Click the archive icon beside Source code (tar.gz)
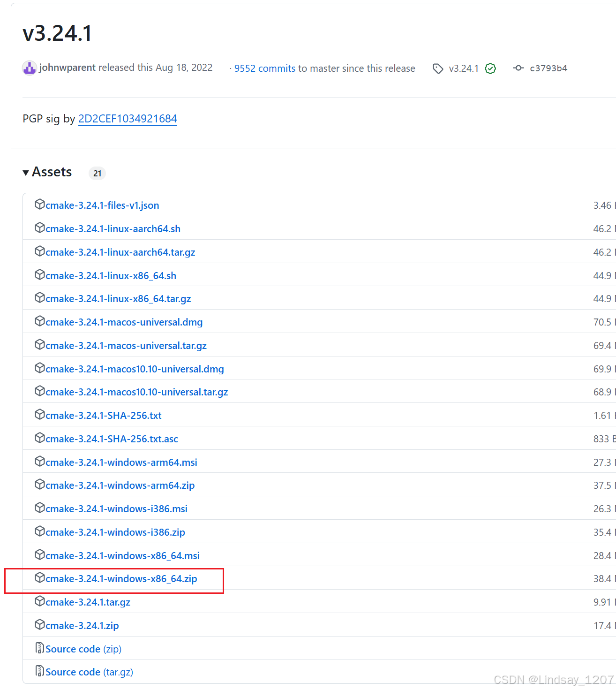Viewport: 616px width, 690px height. coord(40,671)
